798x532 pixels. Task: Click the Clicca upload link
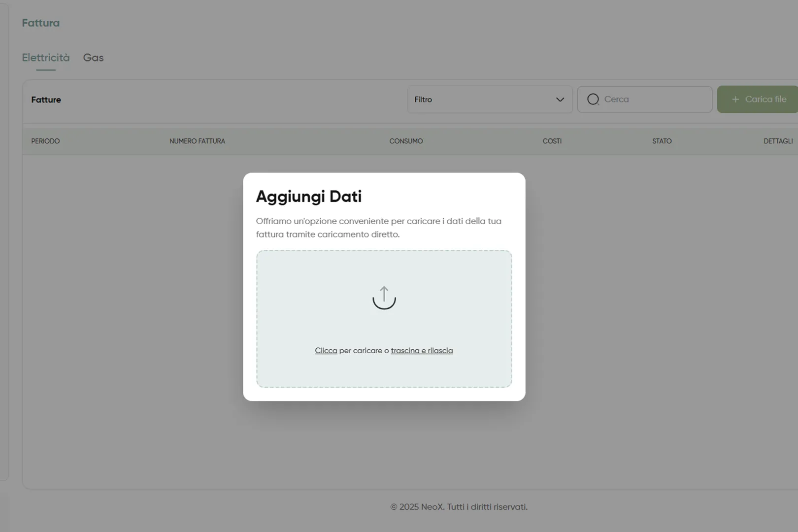point(326,350)
